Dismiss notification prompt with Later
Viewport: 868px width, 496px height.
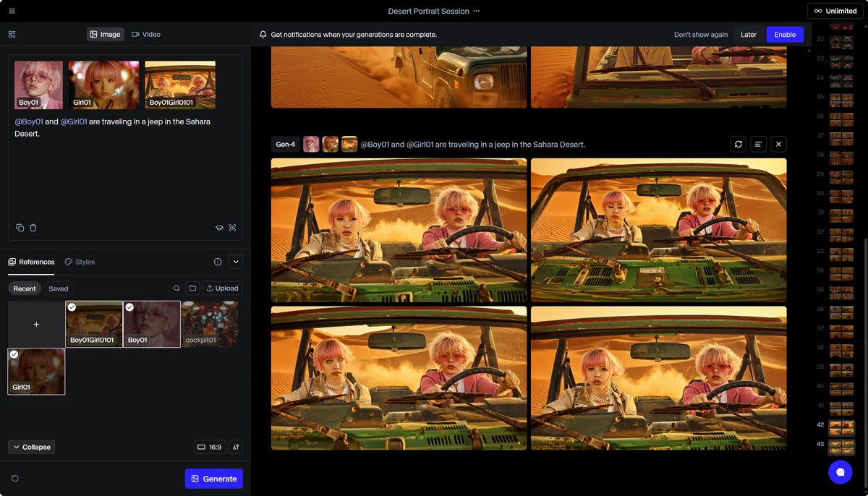click(x=749, y=34)
